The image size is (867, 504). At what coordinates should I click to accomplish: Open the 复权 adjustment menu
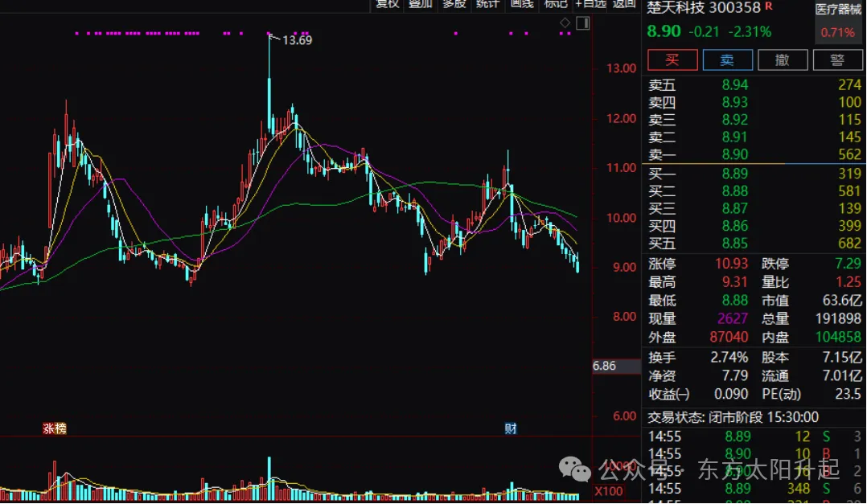click(x=387, y=5)
